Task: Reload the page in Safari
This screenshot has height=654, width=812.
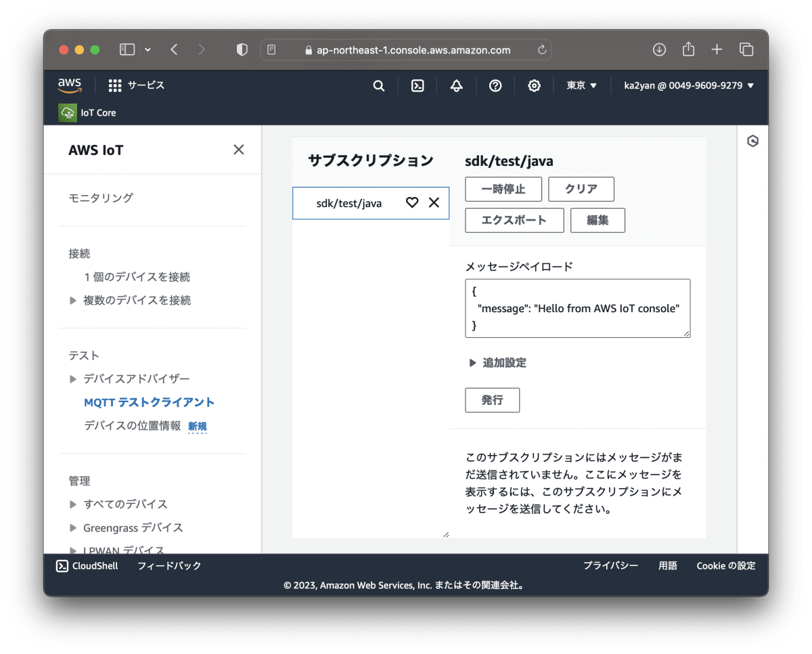Action: click(541, 49)
